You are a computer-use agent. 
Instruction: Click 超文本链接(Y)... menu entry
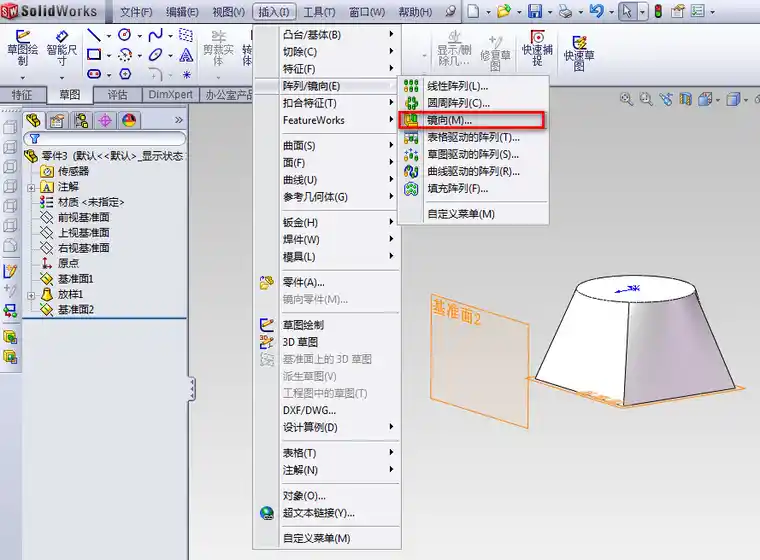click(319, 513)
